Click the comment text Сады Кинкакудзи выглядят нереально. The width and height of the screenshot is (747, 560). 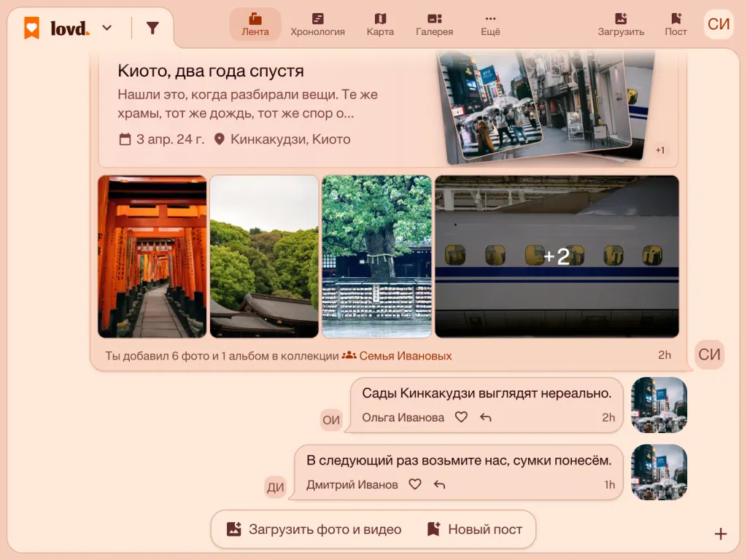tap(487, 393)
